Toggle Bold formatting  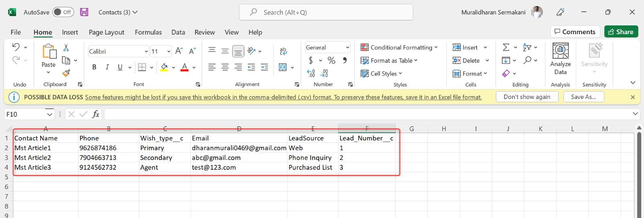click(94, 67)
